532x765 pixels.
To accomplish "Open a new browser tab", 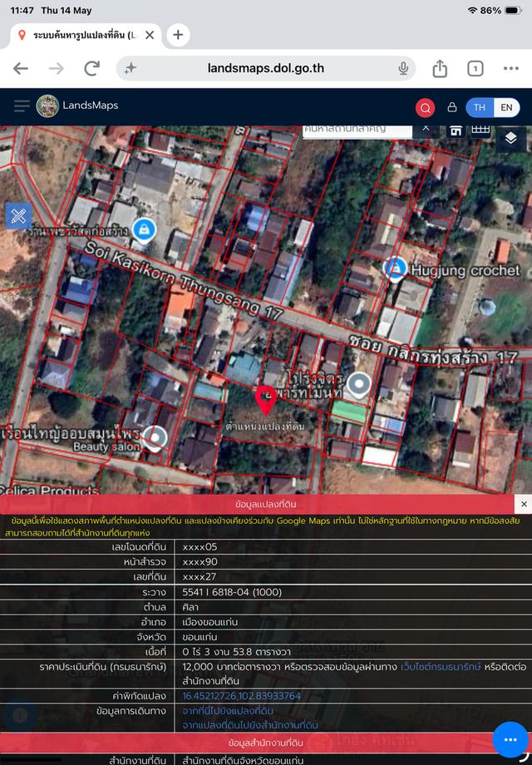I will [x=178, y=35].
